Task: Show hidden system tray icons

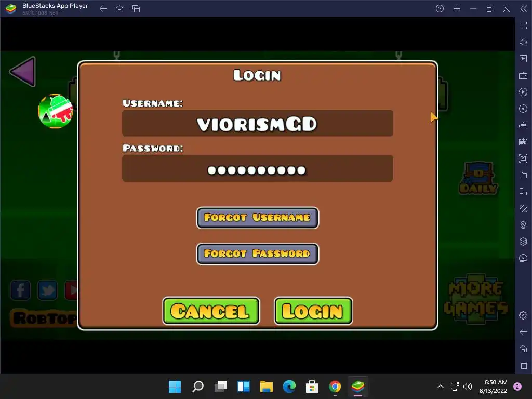Action: point(441,387)
